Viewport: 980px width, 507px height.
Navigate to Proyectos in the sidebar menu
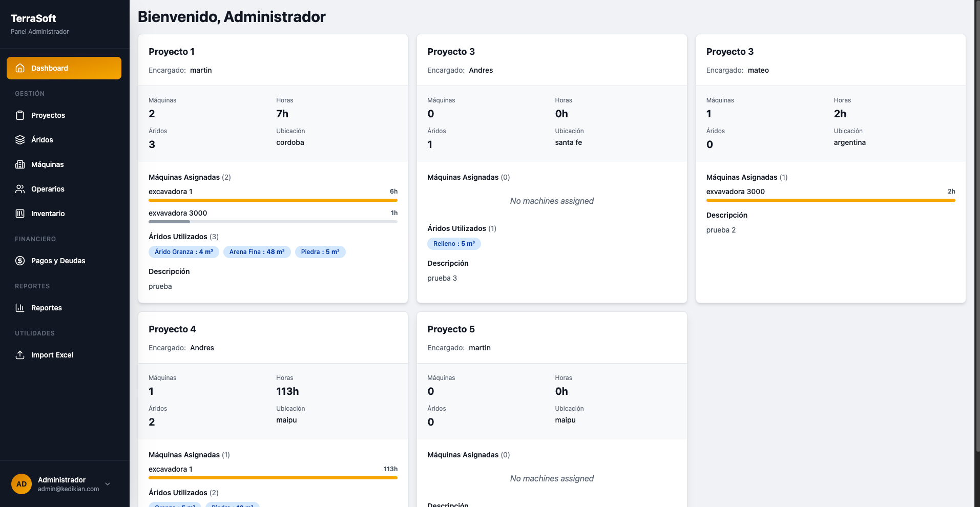(x=48, y=115)
